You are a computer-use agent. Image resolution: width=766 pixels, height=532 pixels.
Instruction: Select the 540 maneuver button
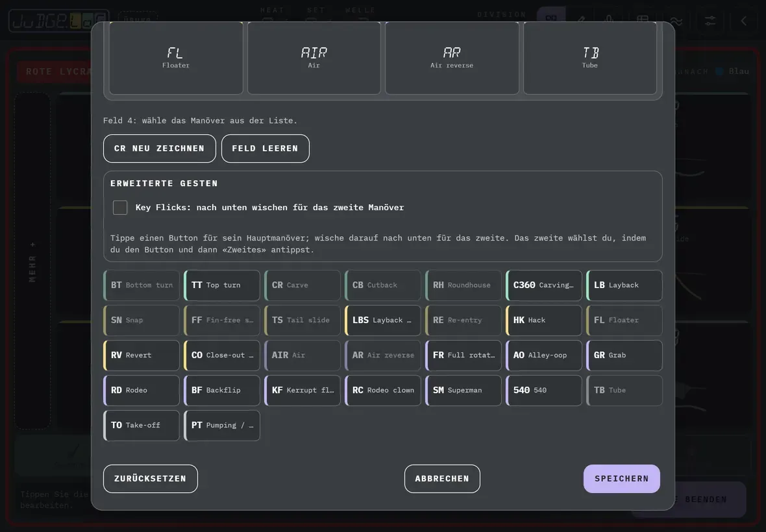[544, 391]
